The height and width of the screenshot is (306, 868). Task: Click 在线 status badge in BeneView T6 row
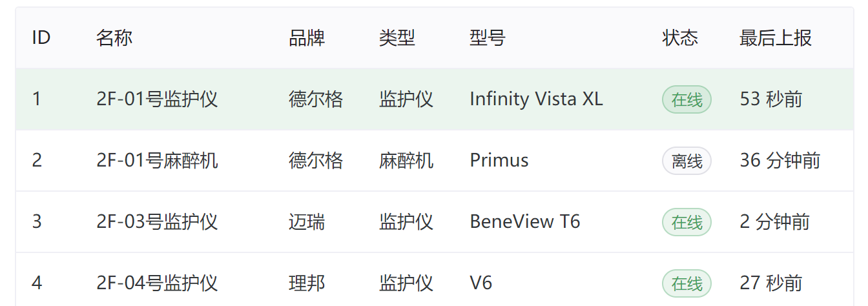tap(687, 222)
